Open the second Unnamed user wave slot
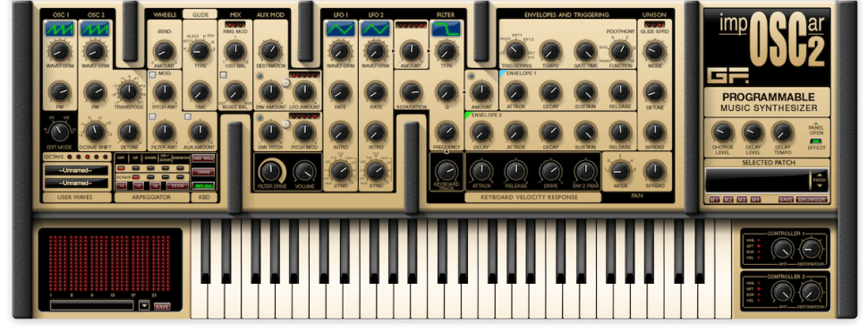Image resolution: width=868 pixels, height=333 pixels. pos(76,183)
